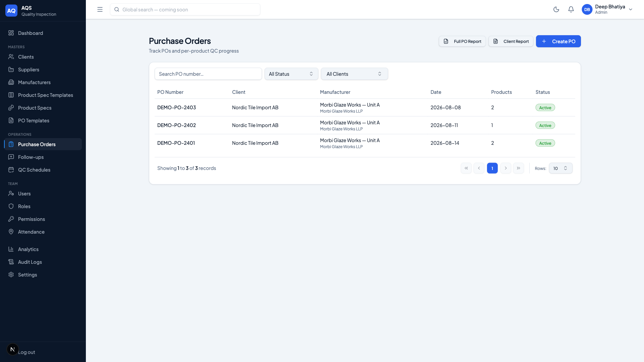The width and height of the screenshot is (644, 362).
Task: Click the Follow-ups sidebar icon
Action: (x=11, y=157)
